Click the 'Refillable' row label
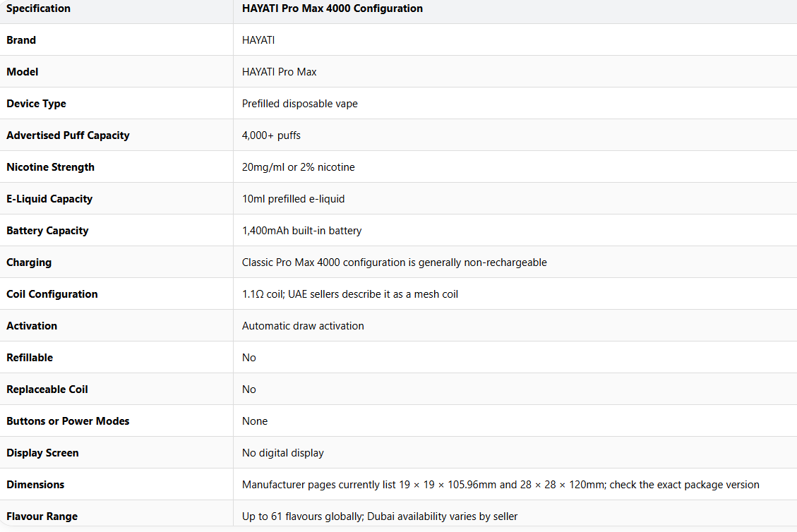This screenshot has width=797, height=532. pos(30,358)
